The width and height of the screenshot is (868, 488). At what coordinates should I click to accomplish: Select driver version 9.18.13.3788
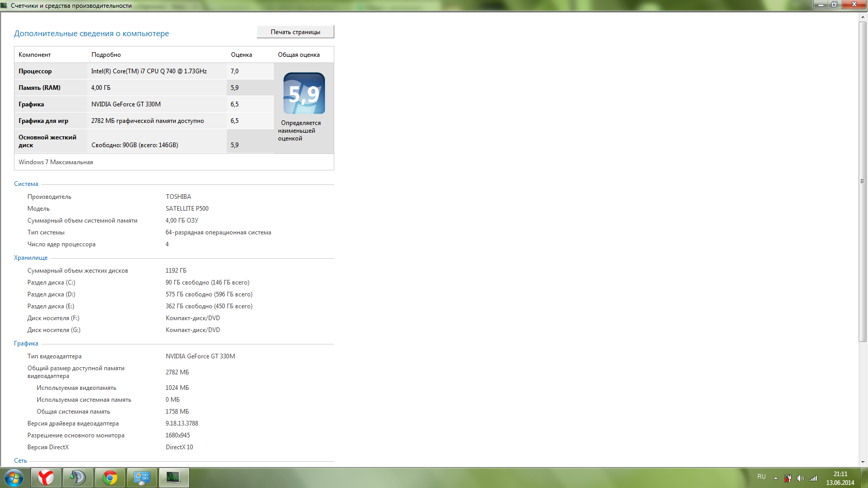point(182,423)
